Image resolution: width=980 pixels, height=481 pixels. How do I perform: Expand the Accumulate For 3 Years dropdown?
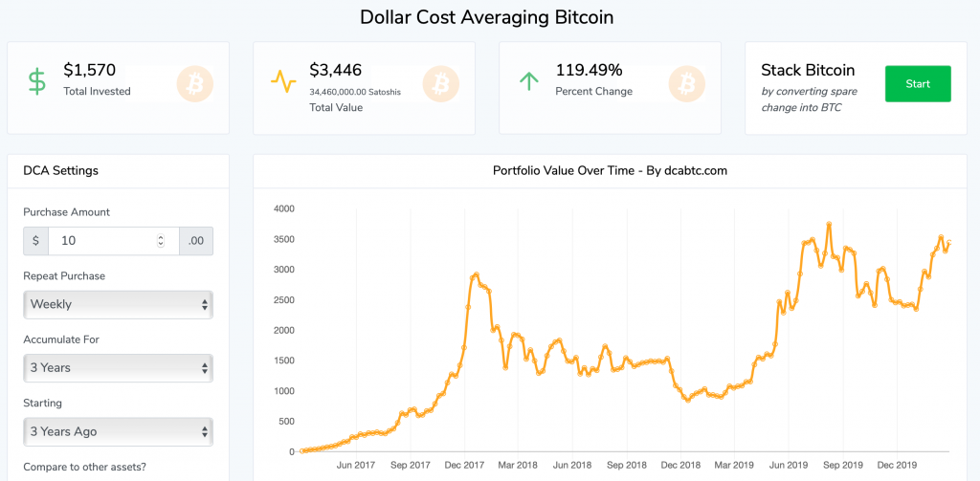pyautogui.click(x=118, y=368)
